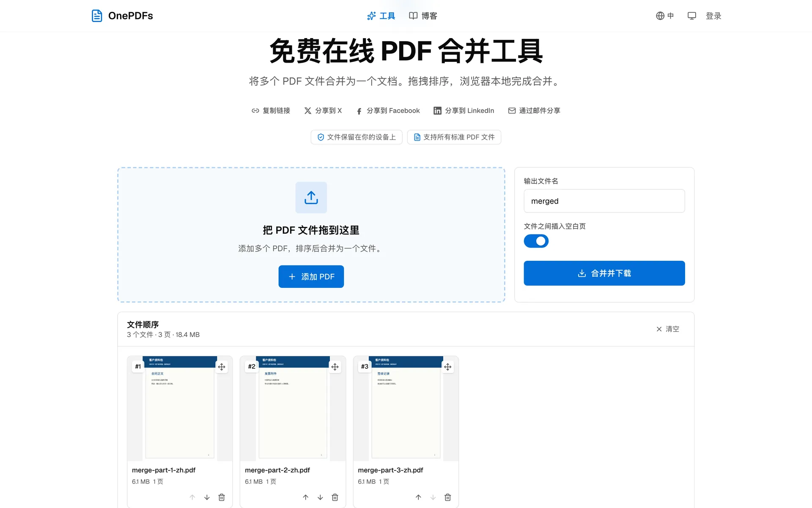Viewport: 812px width, 508px height.
Task: Open thumbnail of merge-part-1-zh.pdf
Action: pos(180,409)
